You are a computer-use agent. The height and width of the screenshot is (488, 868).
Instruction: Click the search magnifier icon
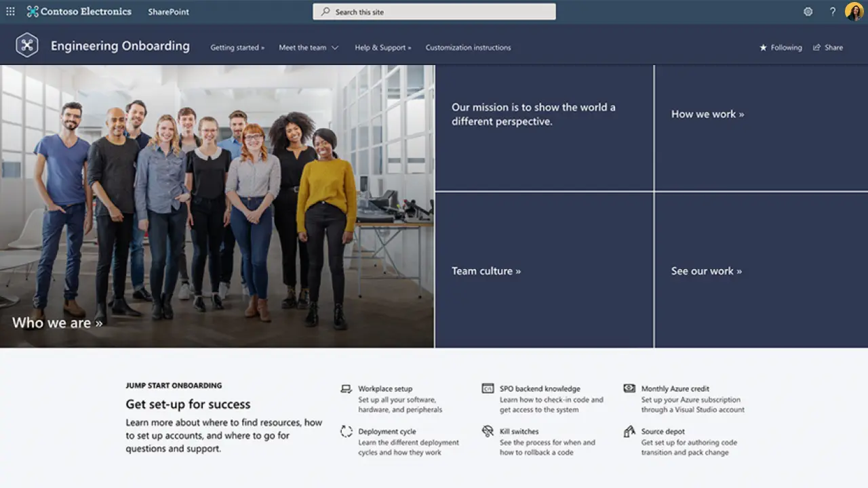click(326, 12)
